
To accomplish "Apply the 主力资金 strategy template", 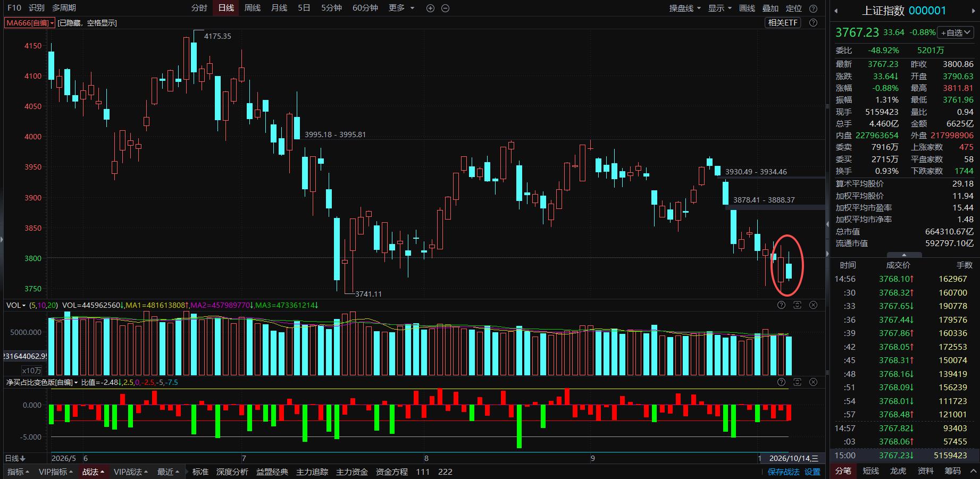I will coord(352,472).
